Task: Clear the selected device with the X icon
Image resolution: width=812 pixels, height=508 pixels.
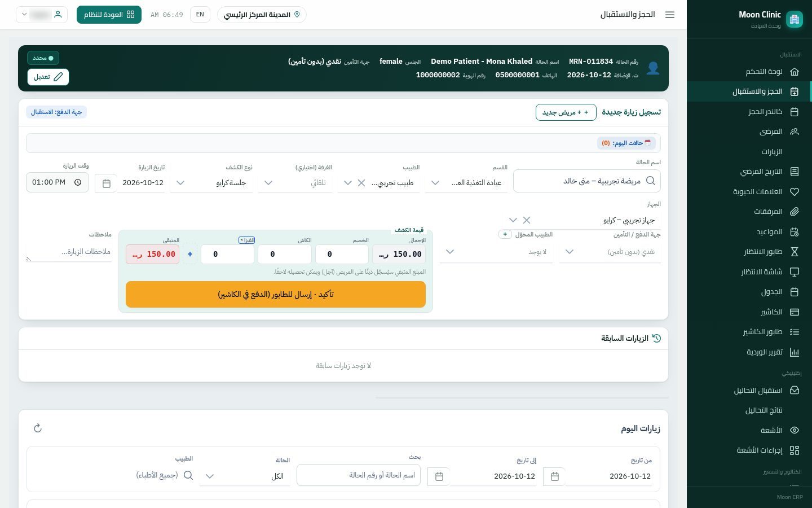Action: point(526,220)
